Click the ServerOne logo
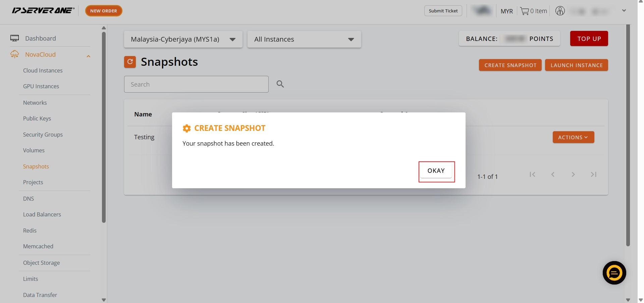The height and width of the screenshot is (303, 644). point(43,11)
